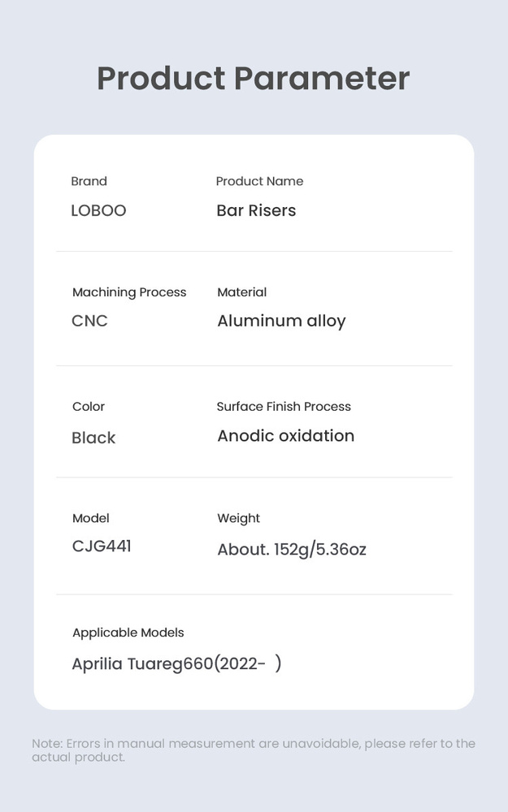
Task: Select the CNC value
Action: (x=89, y=321)
